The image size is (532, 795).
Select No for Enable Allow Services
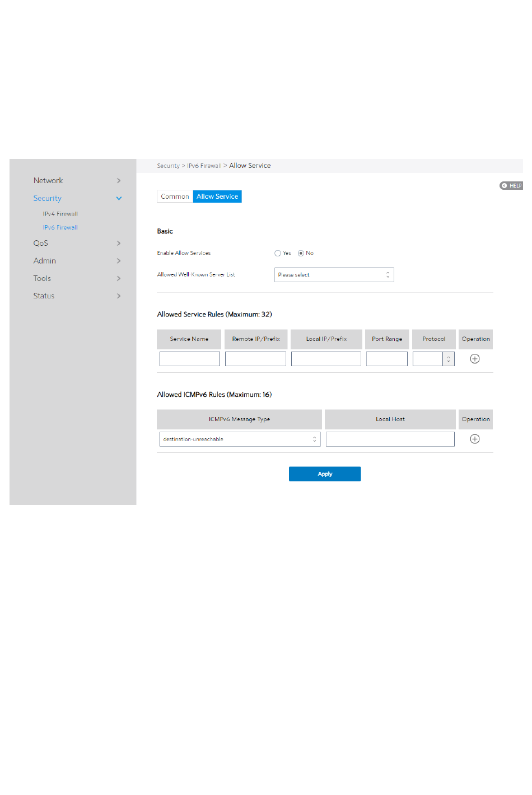tap(301, 253)
